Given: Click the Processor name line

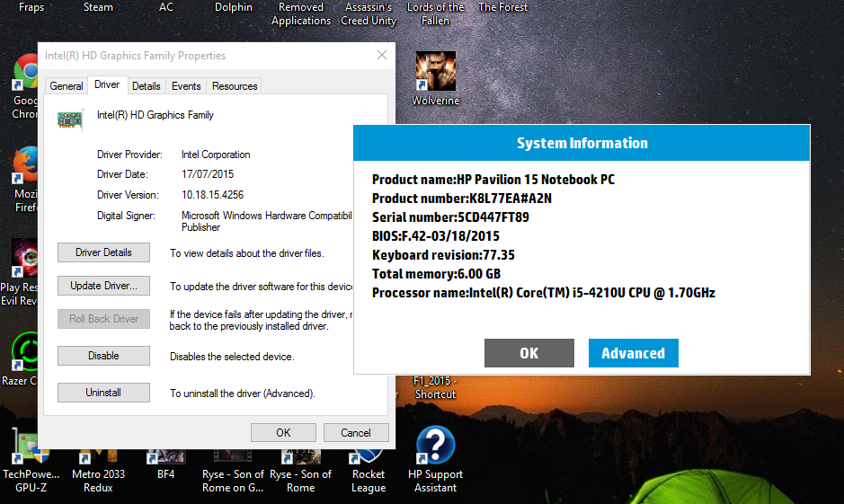Looking at the screenshot, I should 544,293.
